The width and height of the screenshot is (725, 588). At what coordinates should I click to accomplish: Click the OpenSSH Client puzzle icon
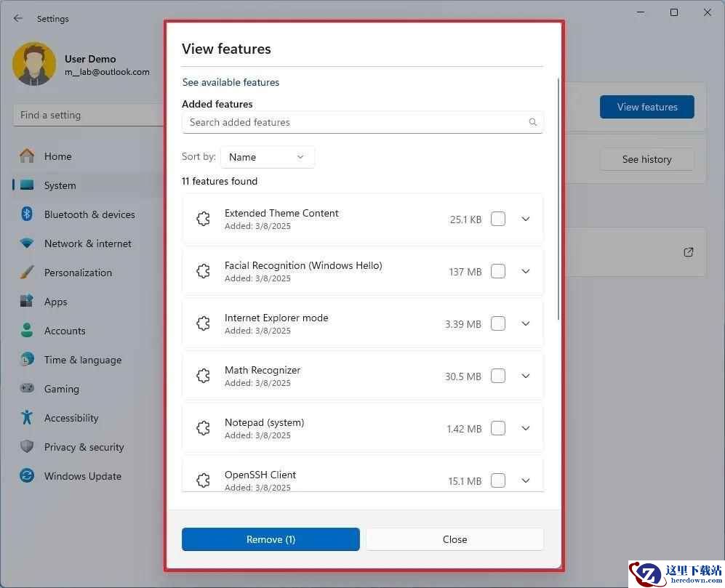(x=203, y=480)
